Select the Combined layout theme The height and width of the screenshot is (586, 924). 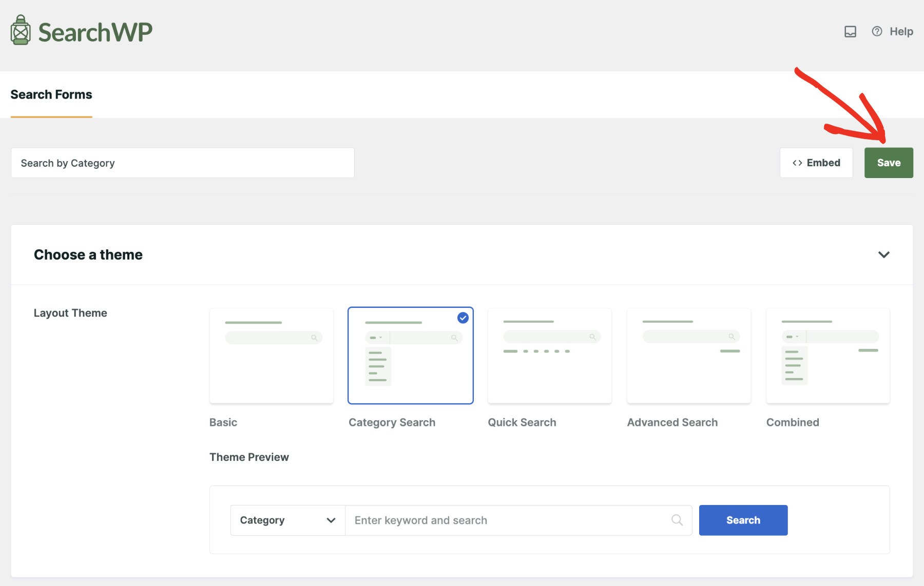pos(827,355)
